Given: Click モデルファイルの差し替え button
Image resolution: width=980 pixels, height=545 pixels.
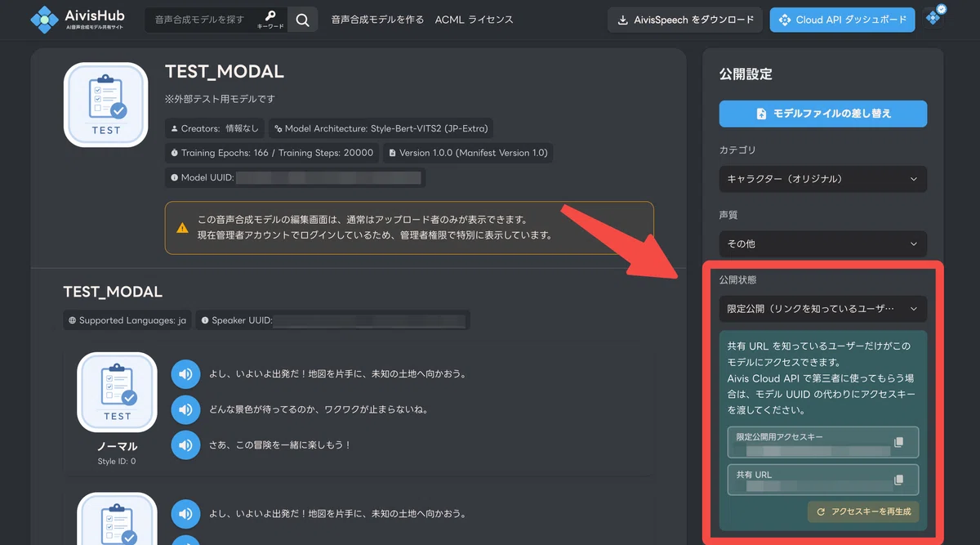Looking at the screenshot, I should pos(823,114).
